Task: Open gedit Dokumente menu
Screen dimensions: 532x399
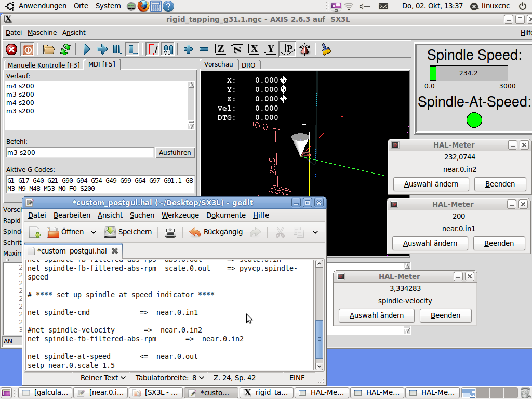Action: pos(226,215)
